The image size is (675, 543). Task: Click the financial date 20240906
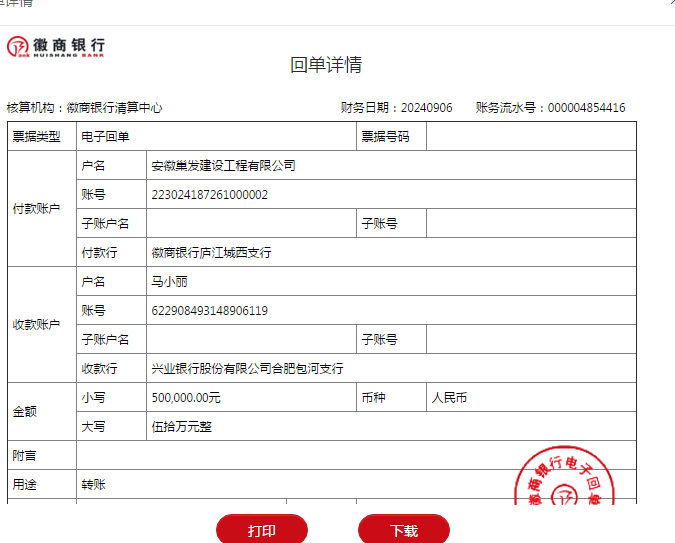point(426,108)
